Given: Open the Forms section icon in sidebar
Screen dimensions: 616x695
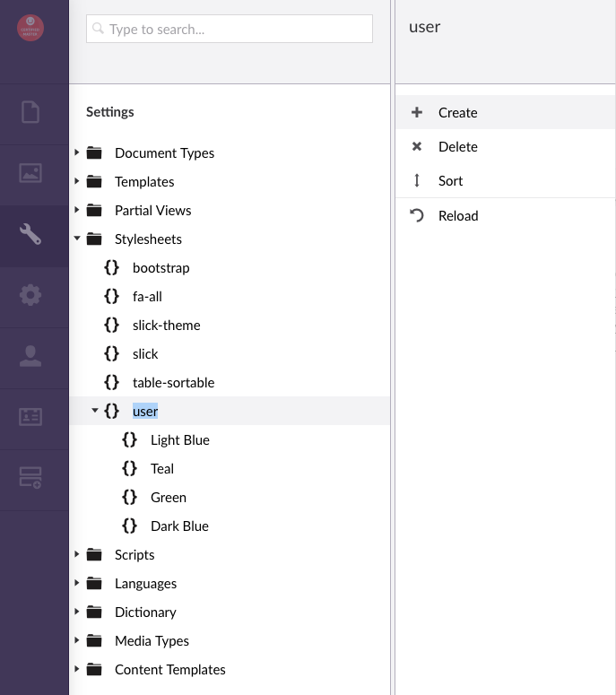Looking at the screenshot, I should point(30,478).
